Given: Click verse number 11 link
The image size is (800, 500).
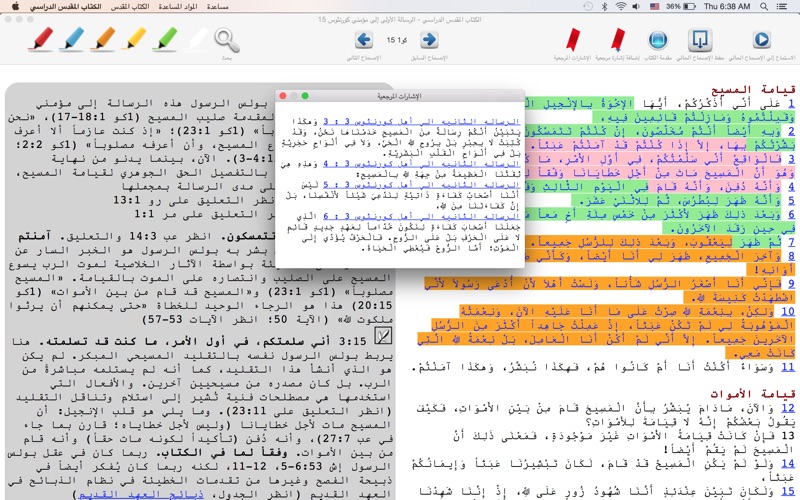Looking at the screenshot, I should click(788, 366).
